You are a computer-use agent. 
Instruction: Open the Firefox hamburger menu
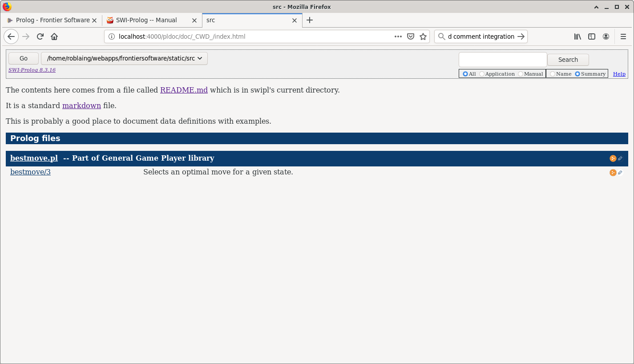pos(623,36)
